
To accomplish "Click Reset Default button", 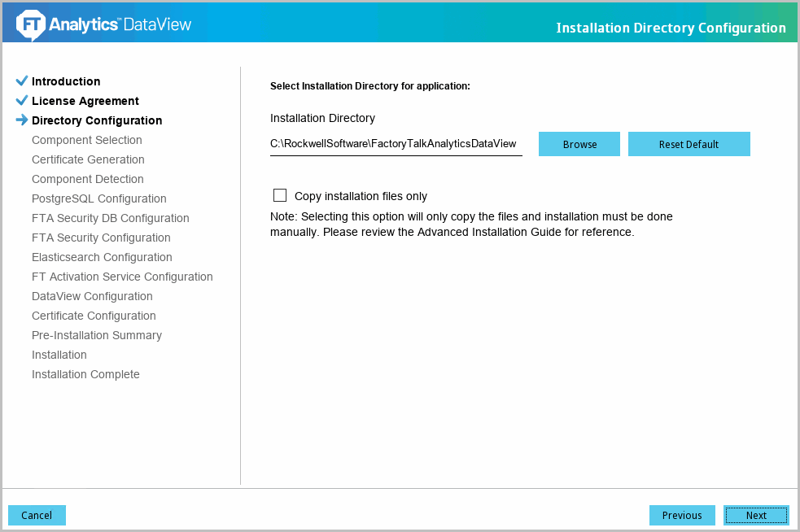I will coord(689,144).
